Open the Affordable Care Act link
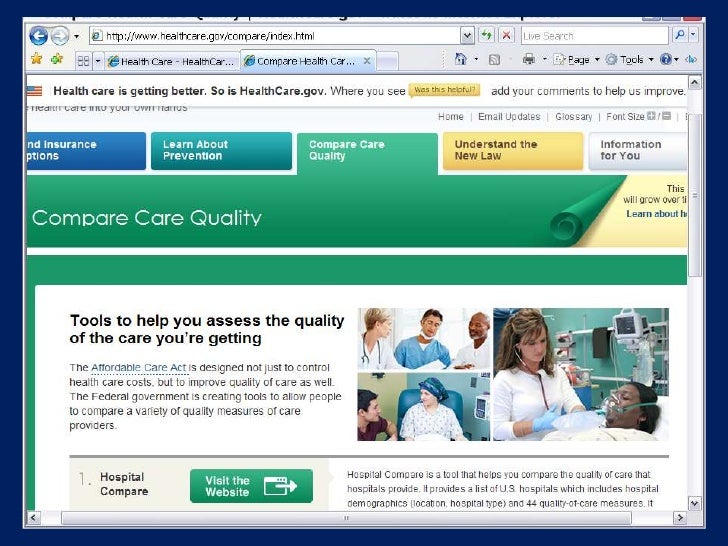Viewport: 728px width, 546px height. [x=138, y=368]
